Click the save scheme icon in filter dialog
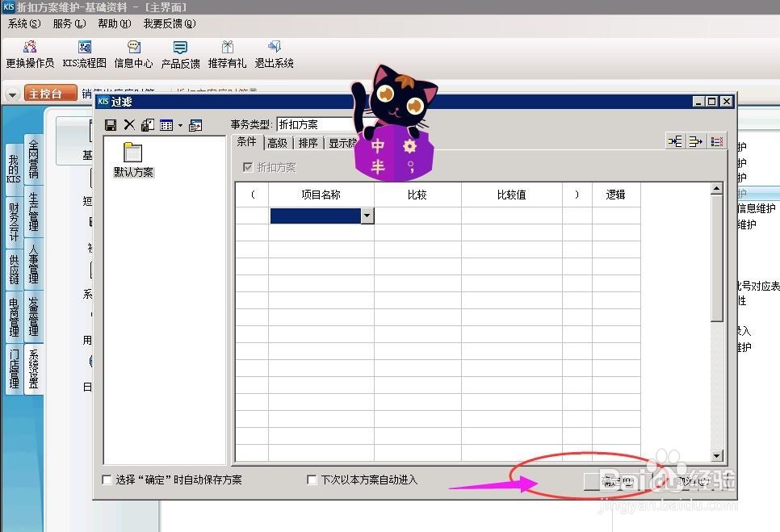This screenshot has width=780, height=532. tap(111, 124)
